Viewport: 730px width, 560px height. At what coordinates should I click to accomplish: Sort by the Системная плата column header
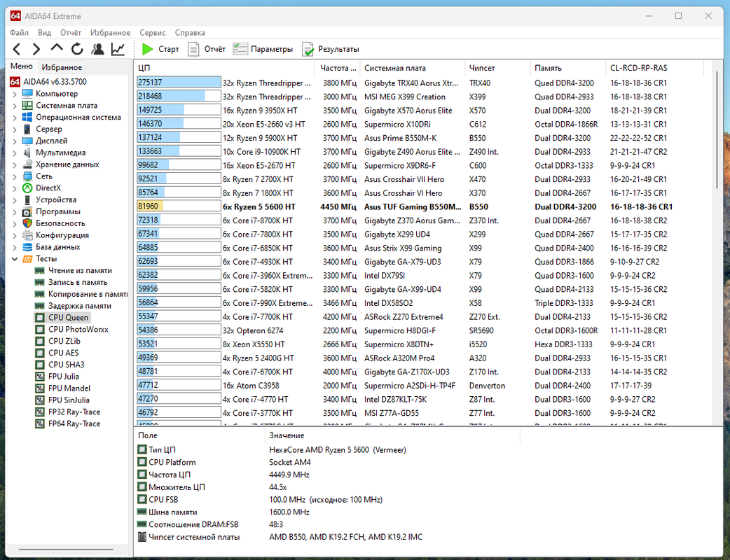point(413,68)
